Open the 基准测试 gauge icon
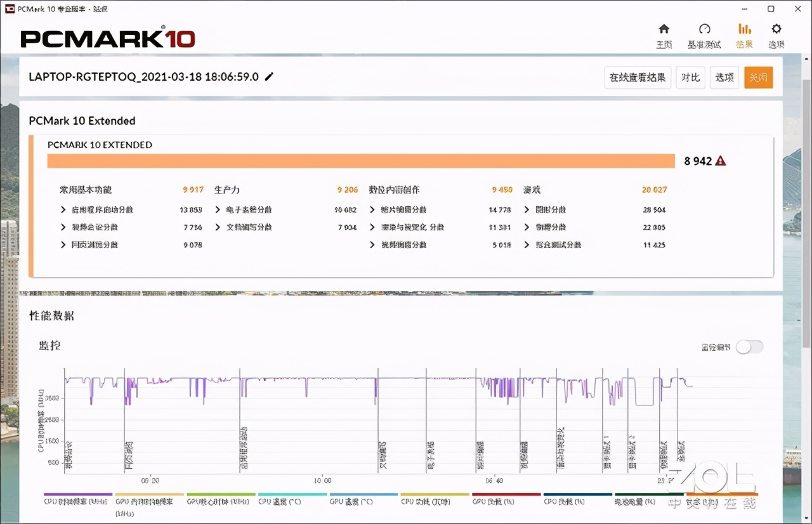Viewport: 812px width, 524px height. tap(704, 29)
